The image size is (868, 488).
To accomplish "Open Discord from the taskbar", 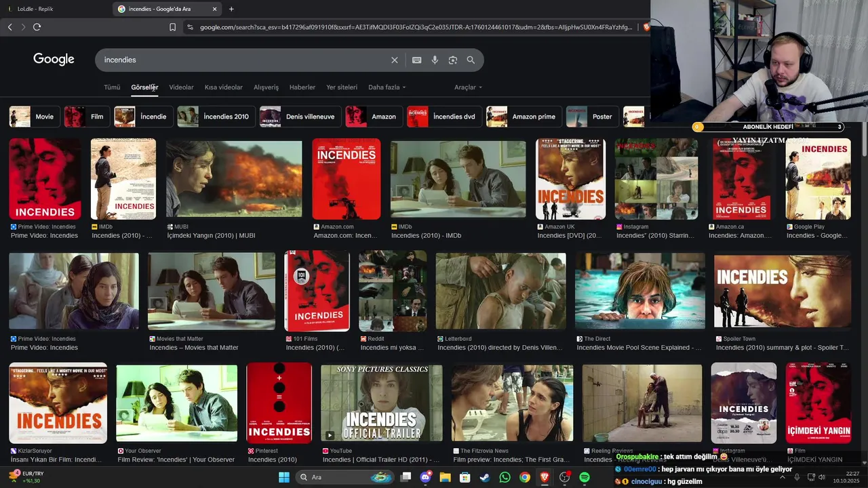I will point(425,477).
